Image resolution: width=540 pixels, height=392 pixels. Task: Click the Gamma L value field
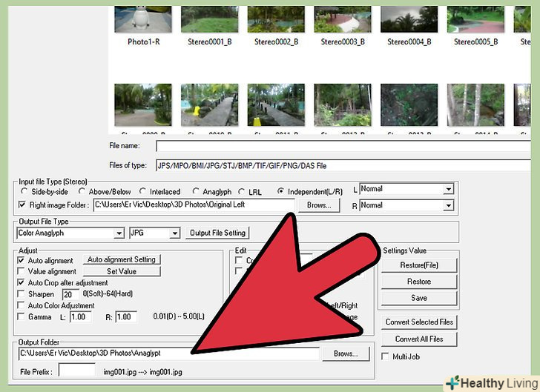coord(81,316)
